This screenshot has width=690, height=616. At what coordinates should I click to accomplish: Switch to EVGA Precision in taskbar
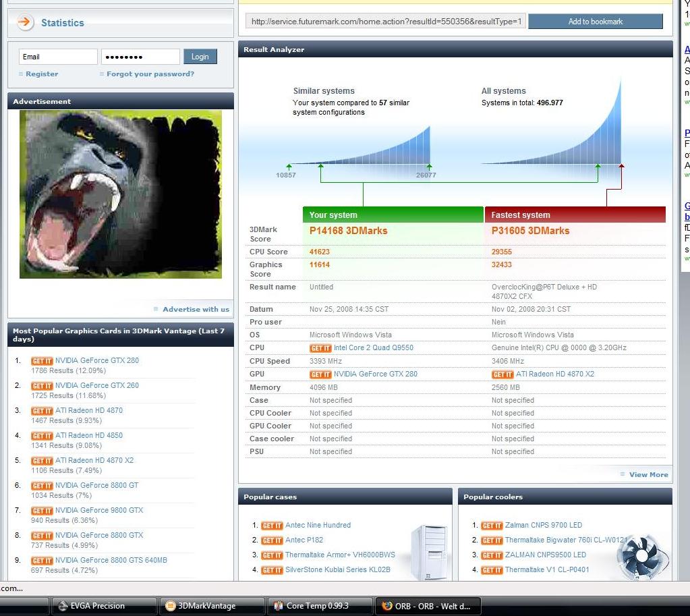(104, 607)
